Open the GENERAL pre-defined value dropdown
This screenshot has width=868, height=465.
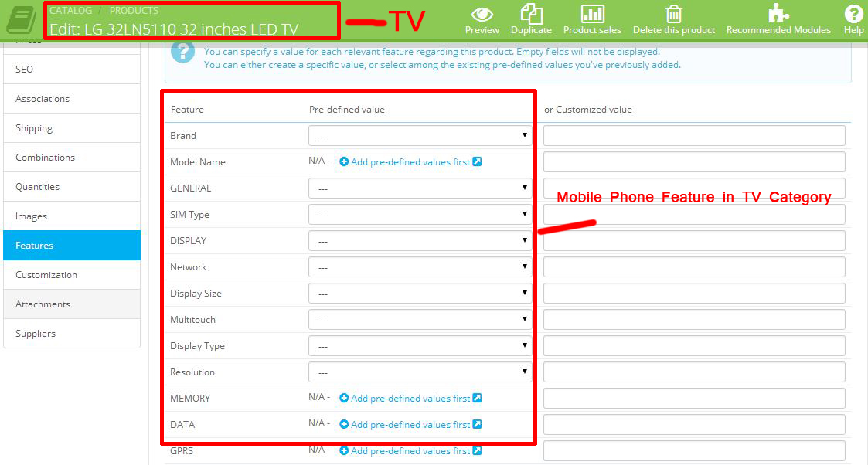(x=420, y=188)
